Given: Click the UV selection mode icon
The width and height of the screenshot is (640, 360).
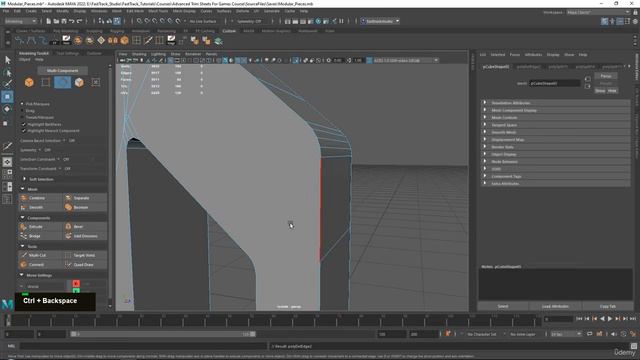Looking at the screenshot, I should (96, 82).
